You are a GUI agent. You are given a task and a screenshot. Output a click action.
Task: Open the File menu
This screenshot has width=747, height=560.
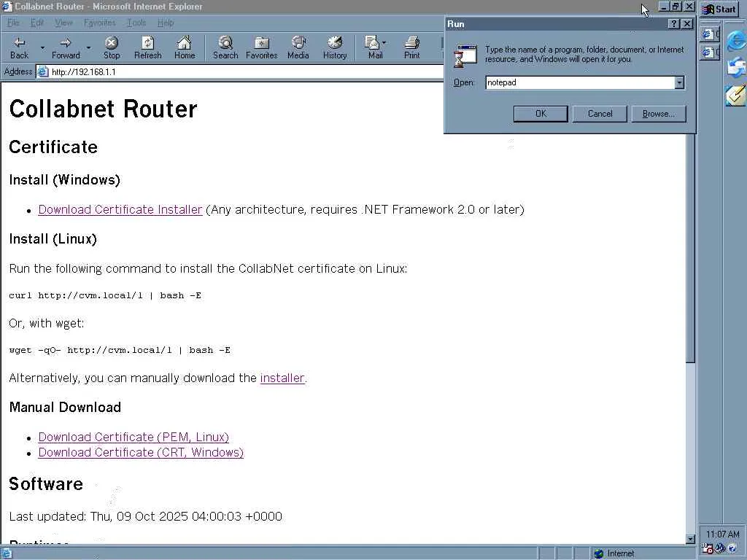[13, 23]
